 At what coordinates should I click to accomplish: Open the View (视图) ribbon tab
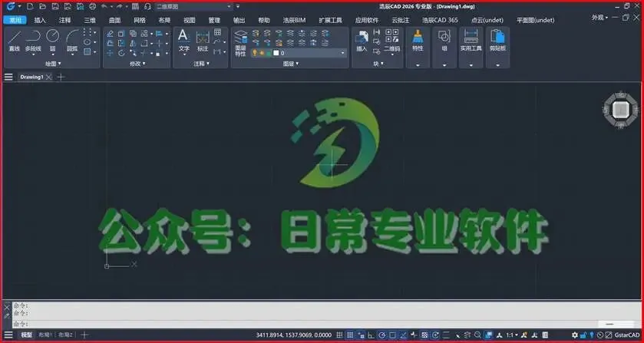point(190,20)
